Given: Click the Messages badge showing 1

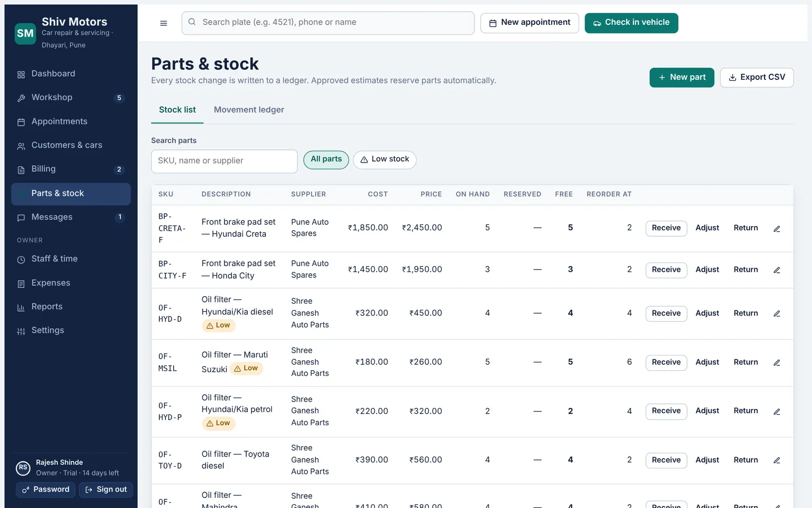Looking at the screenshot, I should (x=120, y=217).
